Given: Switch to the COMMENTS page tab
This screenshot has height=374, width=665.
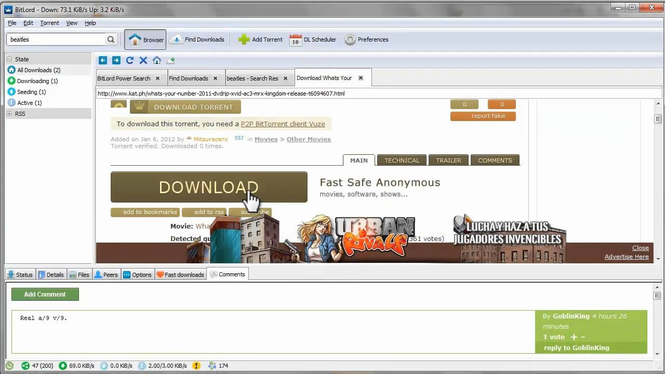Looking at the screenshot, I should pos(495,160).
